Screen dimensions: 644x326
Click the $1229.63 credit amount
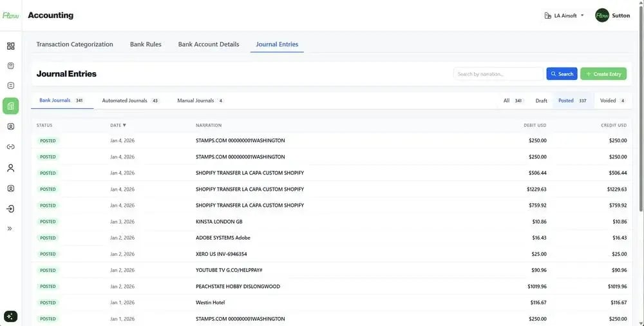tap(617, 189)
